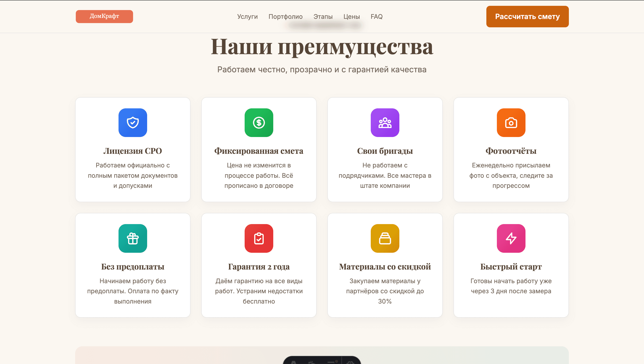Click the blue shield icon above «Лицензия СРО»
Image resolution: width=644 pixels, height=364 pixels.
133,123
